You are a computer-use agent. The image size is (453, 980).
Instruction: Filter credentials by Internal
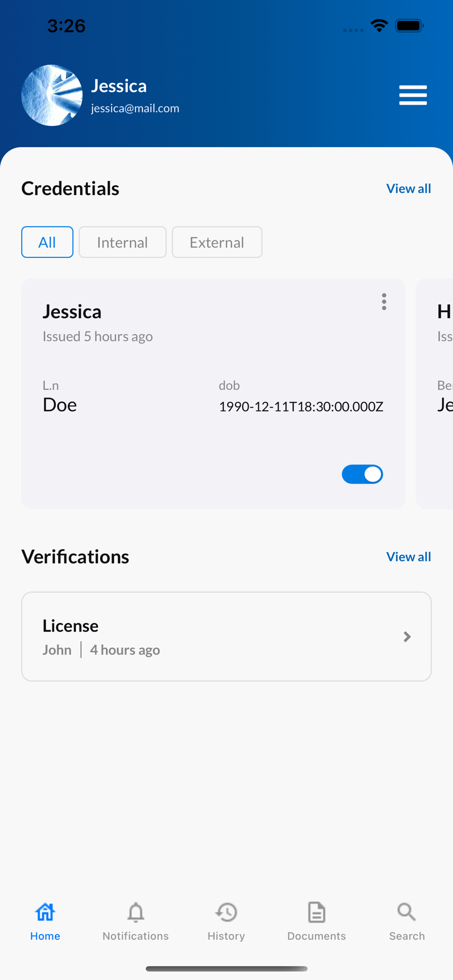(123, 242)
